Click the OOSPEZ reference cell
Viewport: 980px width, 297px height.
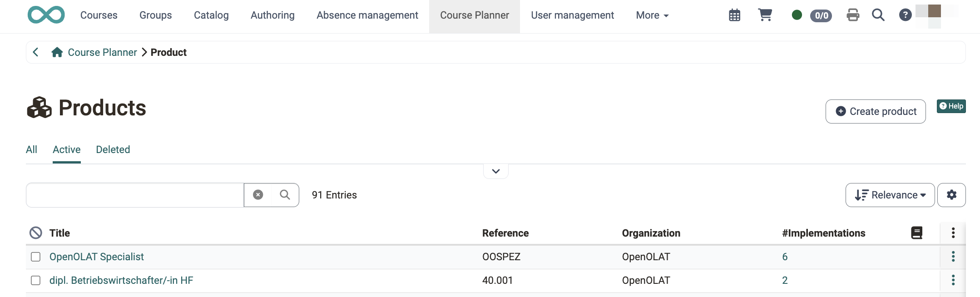[501, 257]
